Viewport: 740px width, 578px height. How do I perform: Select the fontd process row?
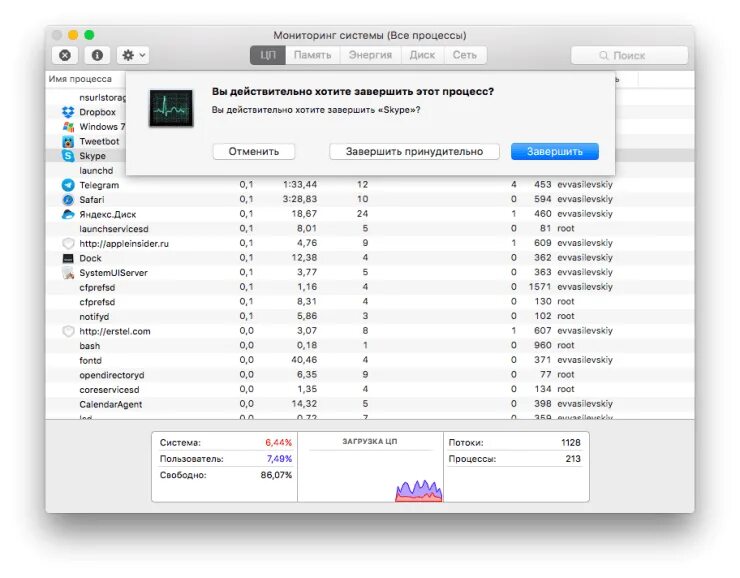pos(370,360)
